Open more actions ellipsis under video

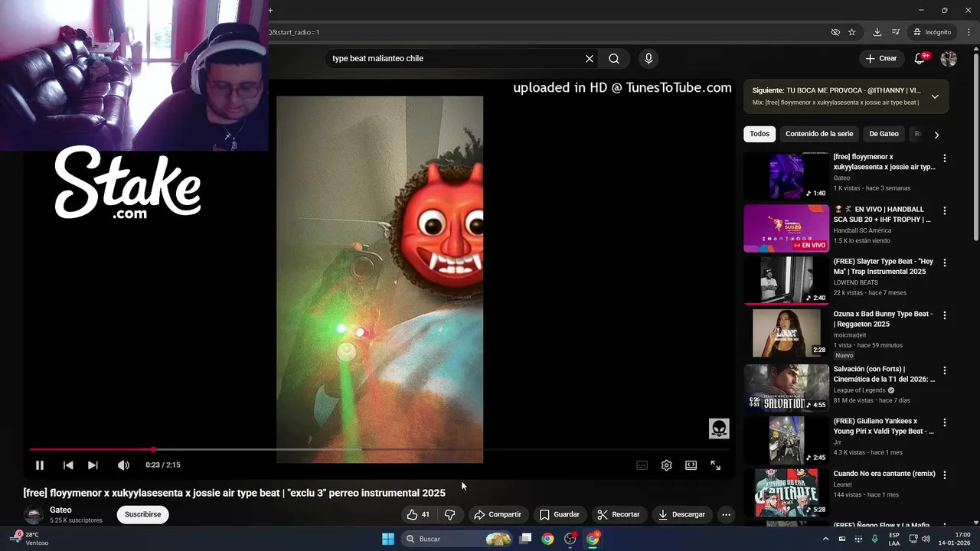pyautogui.click(x=726, y=514)
